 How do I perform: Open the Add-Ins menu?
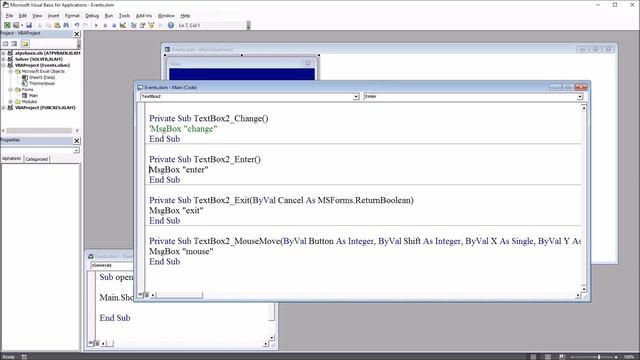[x=144, y=16]
